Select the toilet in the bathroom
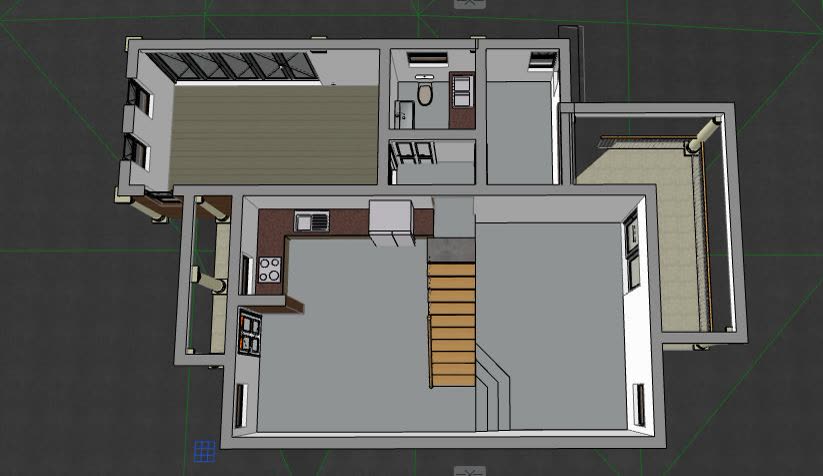The height and width of the screenshot is (476, 823). point(425,92)
